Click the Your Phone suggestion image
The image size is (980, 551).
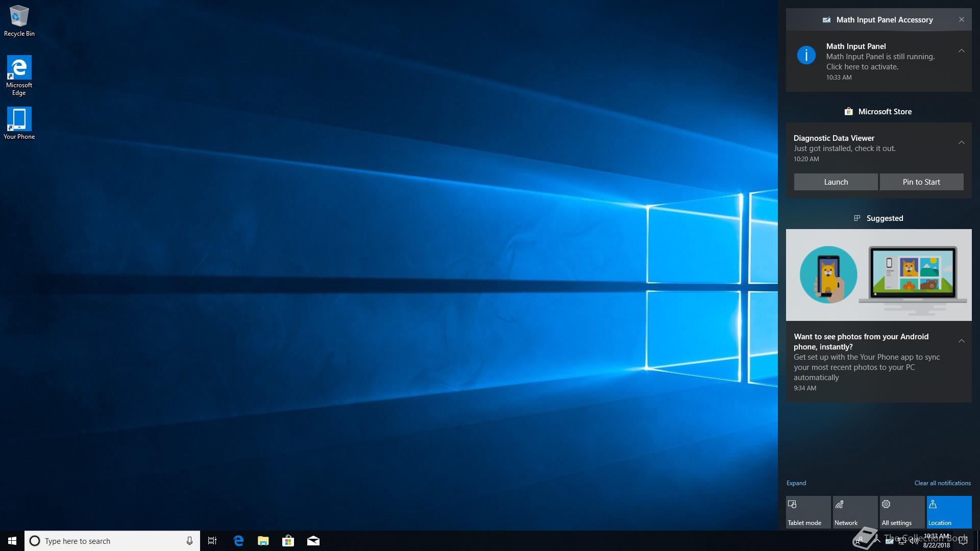(x=878, y=275)
